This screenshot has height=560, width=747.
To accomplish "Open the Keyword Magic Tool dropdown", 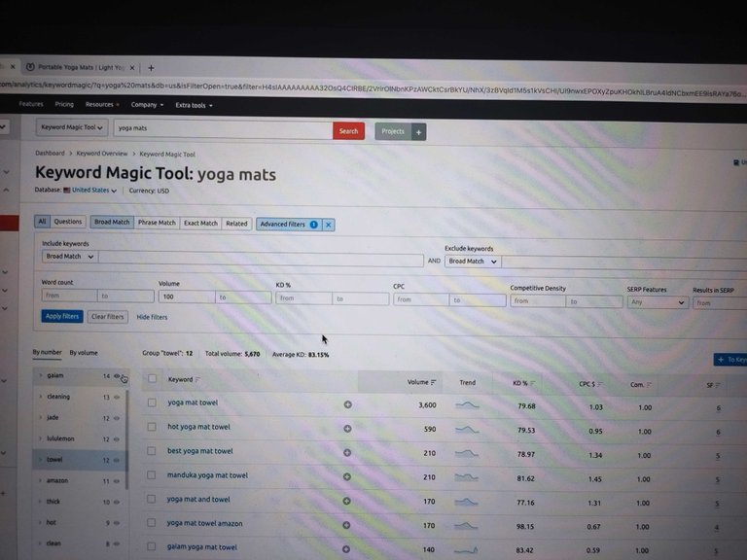I will [x=71, y=127].
